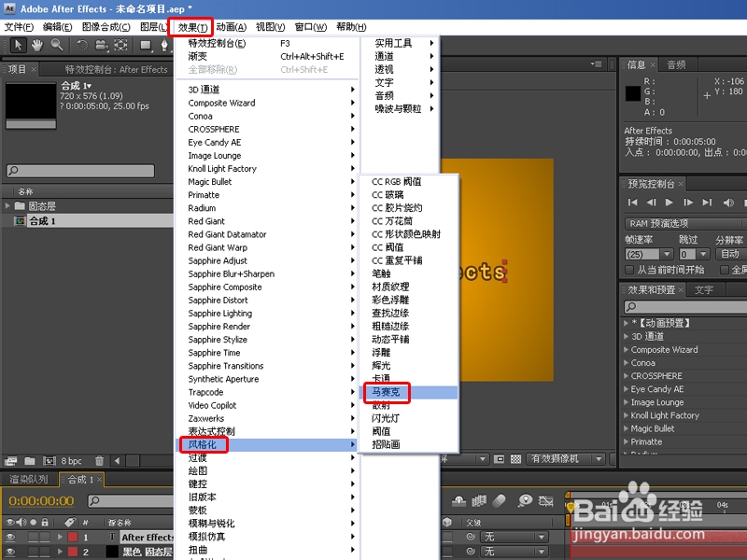Viewport: 747px width, 560px height.
Task: Open the 风格化 effect category
Action: pos(267,444)
